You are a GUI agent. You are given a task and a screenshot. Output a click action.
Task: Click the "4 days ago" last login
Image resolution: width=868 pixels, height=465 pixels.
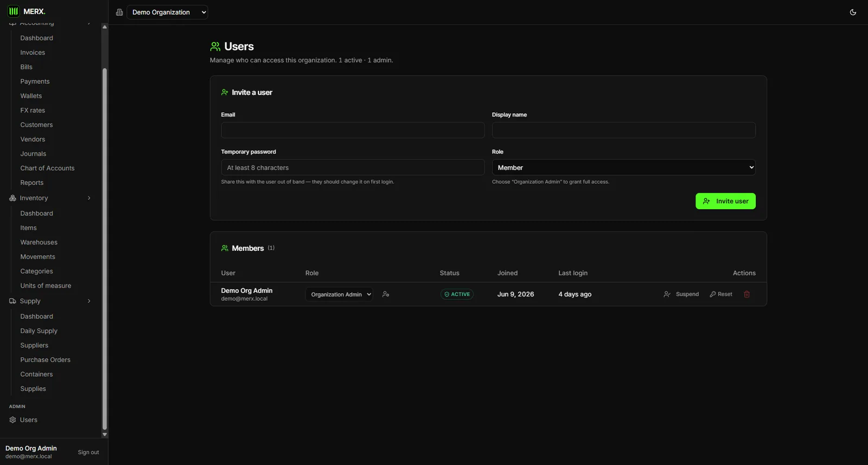[575, 294]
